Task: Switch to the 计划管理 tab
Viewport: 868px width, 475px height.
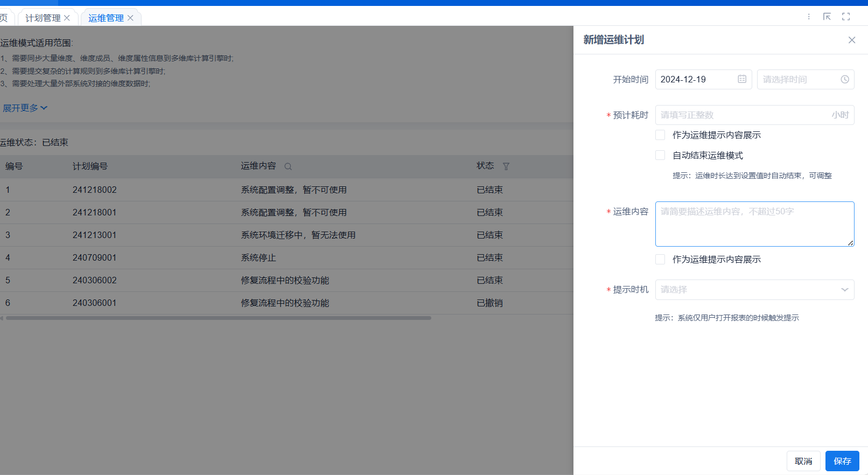Action: point(43,18)
